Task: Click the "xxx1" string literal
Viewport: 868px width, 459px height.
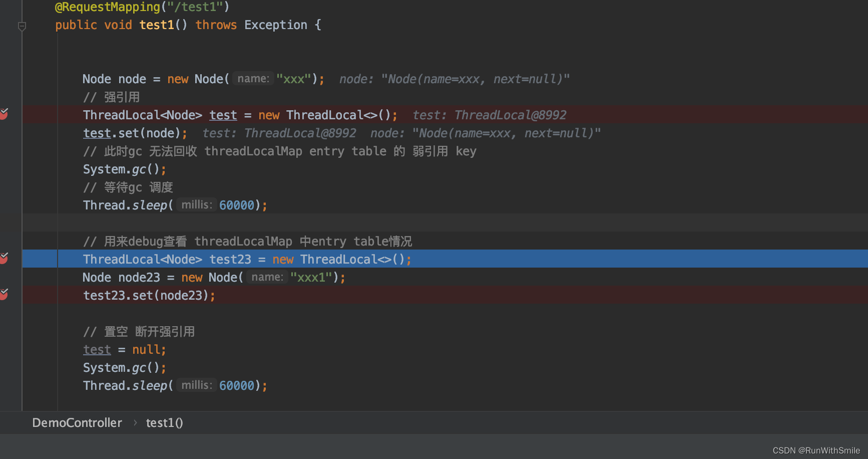Action: (x=311, y=278)
